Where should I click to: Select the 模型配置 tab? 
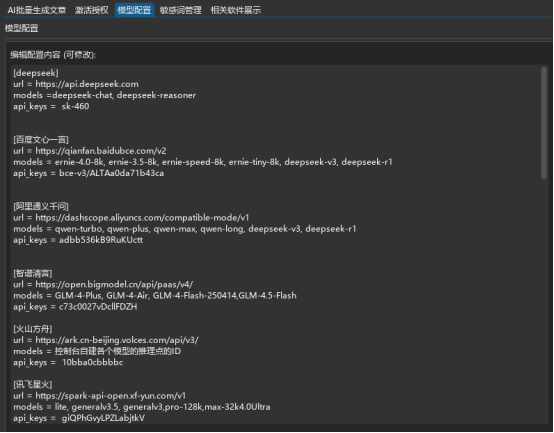[x=134, y=10]
